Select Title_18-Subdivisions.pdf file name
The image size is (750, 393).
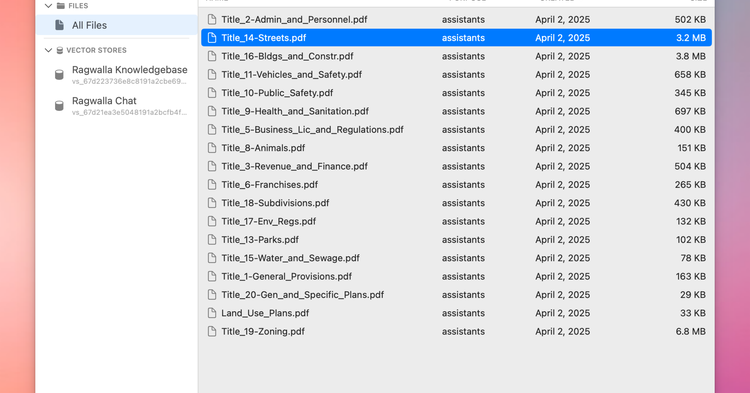click(x=275, y=203)
